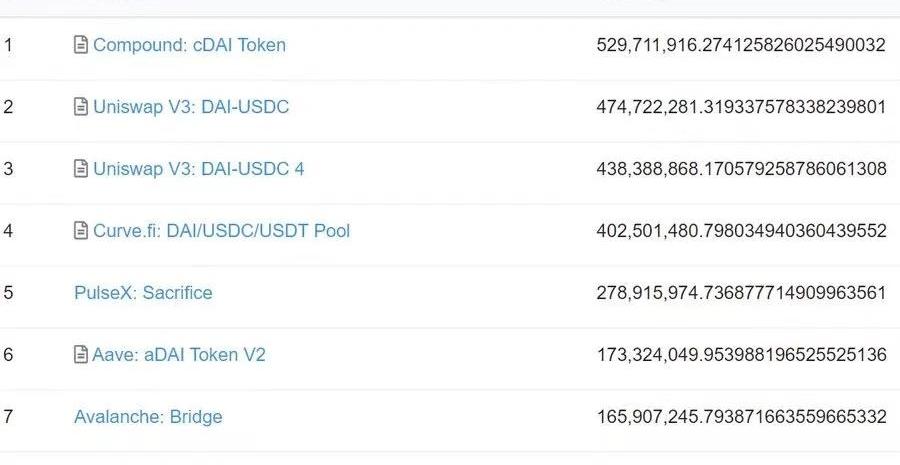This screenshot has width=900, height=465.
Task: Select the 173,324,049 balance quantity
Action: tap(742, 355)
